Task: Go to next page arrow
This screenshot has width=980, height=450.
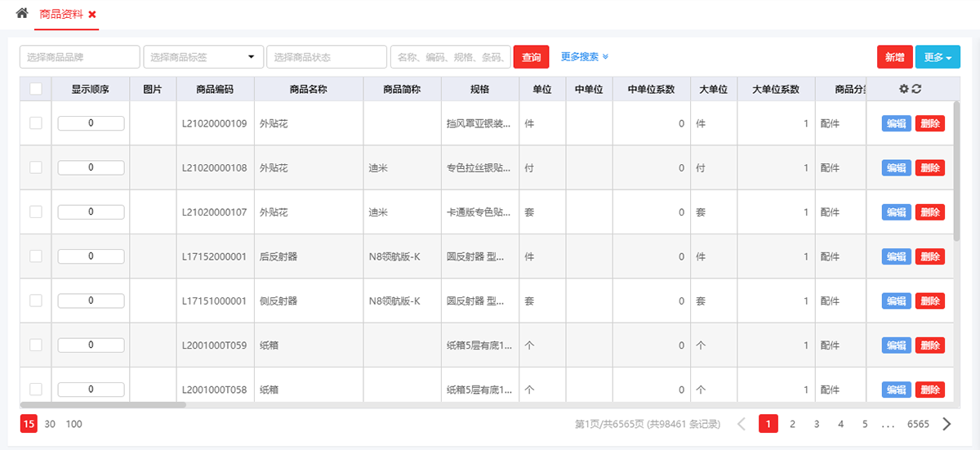Action: (947, 424)
